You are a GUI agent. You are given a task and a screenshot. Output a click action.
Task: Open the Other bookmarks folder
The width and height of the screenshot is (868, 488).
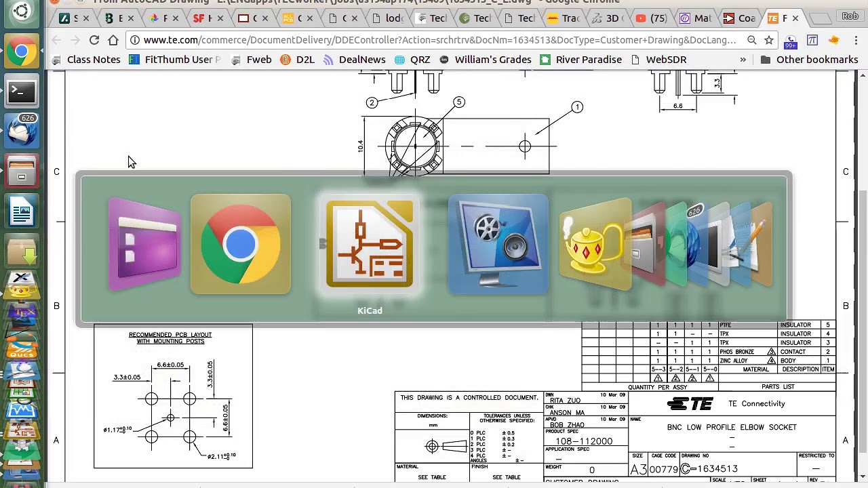(x=810, y=60)
